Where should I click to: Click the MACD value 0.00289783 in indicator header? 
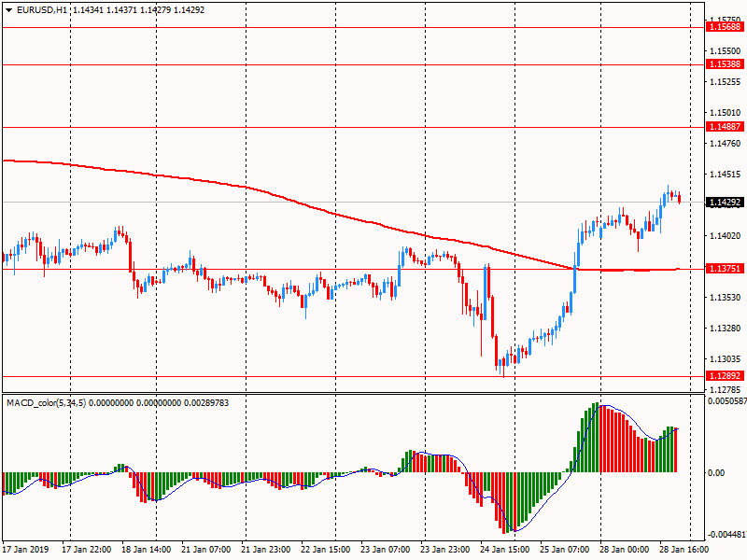pyautogui.click(x=206, y=403)
